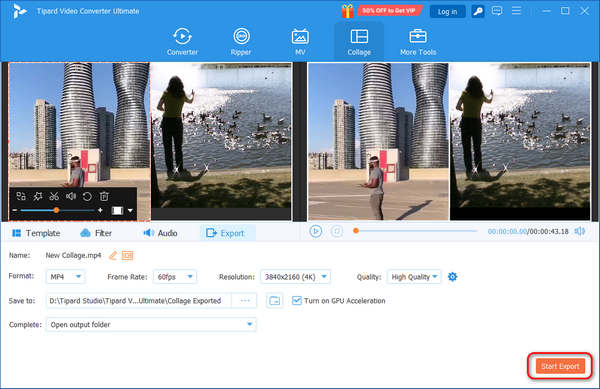Expand the Format MP4 dropdown

(x=65, y=277)
